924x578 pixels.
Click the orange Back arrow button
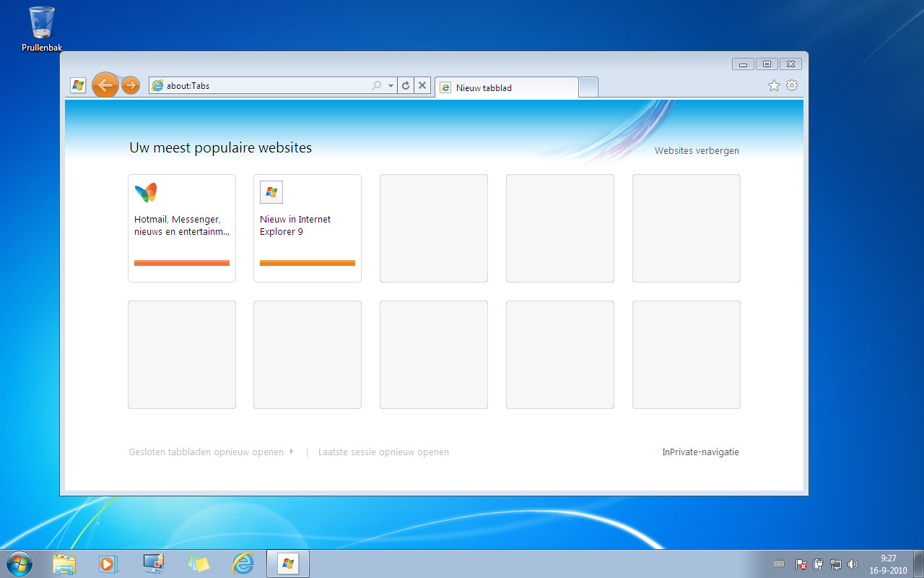(105, 85)
